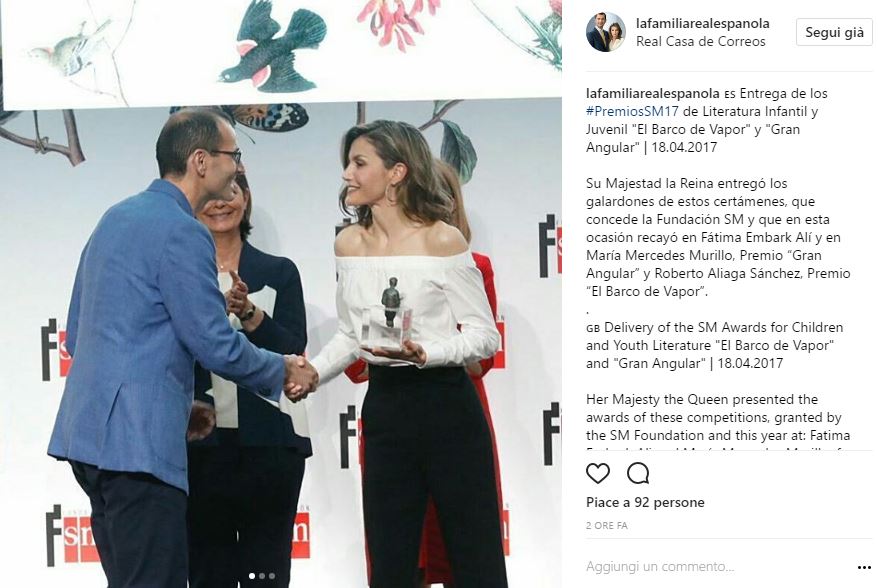Open the 2 ORE FA timestamp permalink
878x588 pixels.
(607, 525)
